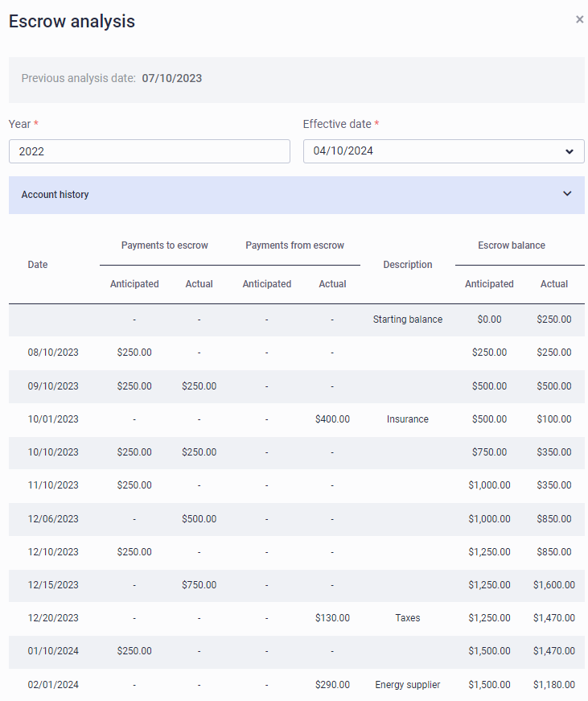Select the Effective date combo box
The image size is (588, 701).
[x=443, y=151]
